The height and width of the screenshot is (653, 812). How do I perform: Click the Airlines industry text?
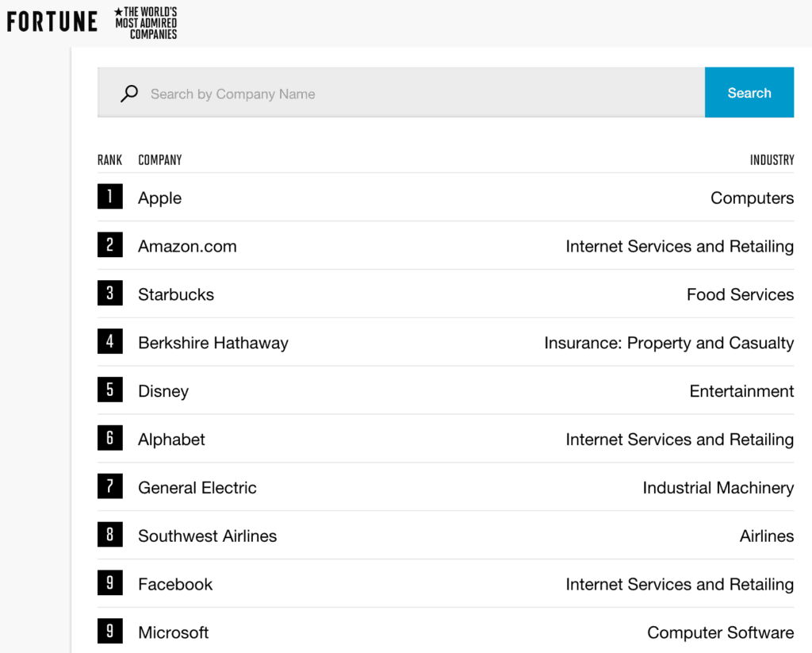767,536
